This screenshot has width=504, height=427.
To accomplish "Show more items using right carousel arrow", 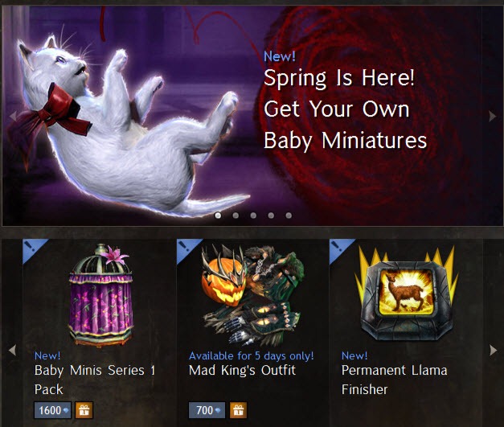I will (x=493, y=350).
